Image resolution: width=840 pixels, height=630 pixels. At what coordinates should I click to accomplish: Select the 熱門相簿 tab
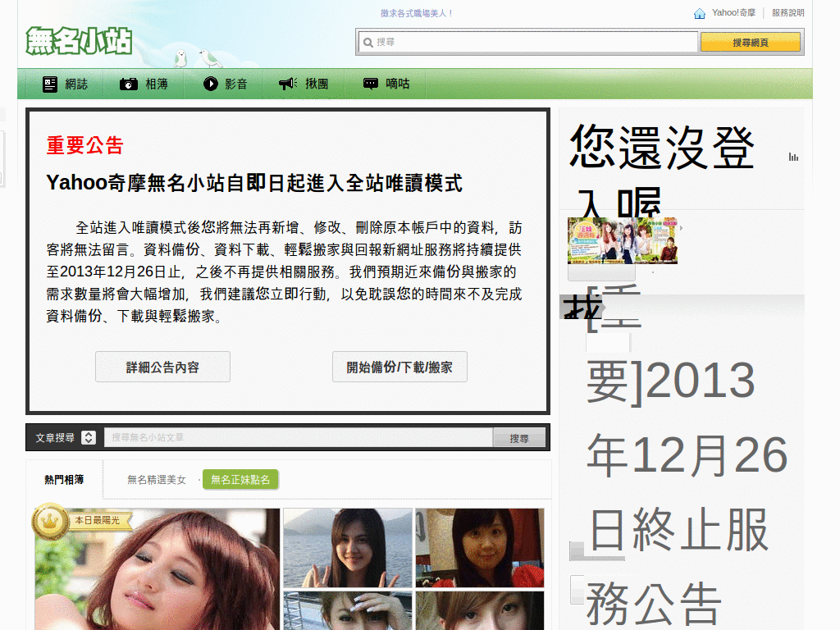pos(64,479)
